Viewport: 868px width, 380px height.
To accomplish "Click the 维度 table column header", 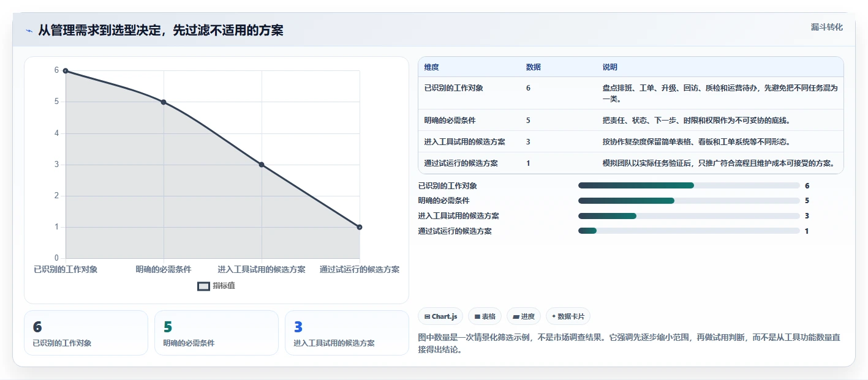I will coord(431,67).
